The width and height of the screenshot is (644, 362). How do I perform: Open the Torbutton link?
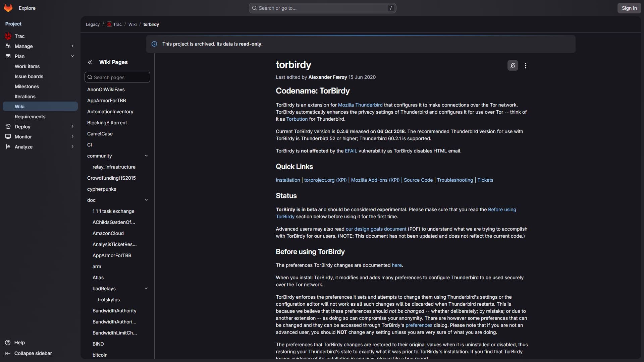[297, 119]
